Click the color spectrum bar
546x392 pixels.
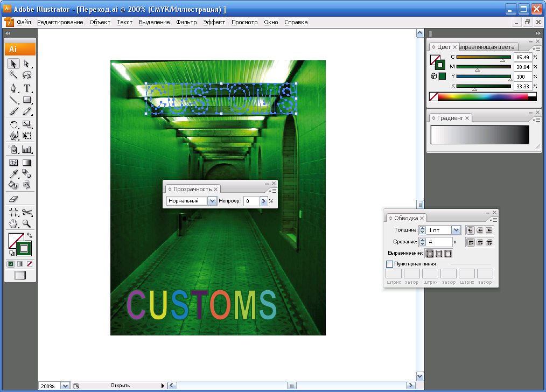pyautogui.click(x=484, y=97)
